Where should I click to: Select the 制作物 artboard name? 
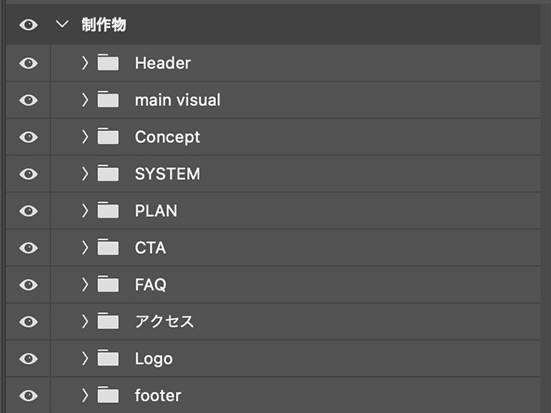coord(104,25)
